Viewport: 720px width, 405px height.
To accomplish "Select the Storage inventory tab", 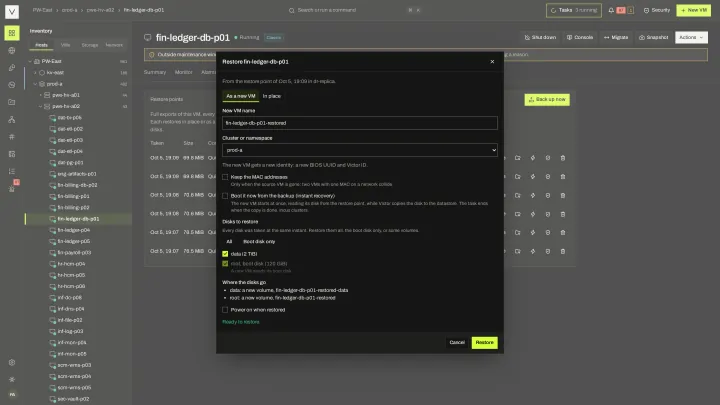I will (90, 45).
